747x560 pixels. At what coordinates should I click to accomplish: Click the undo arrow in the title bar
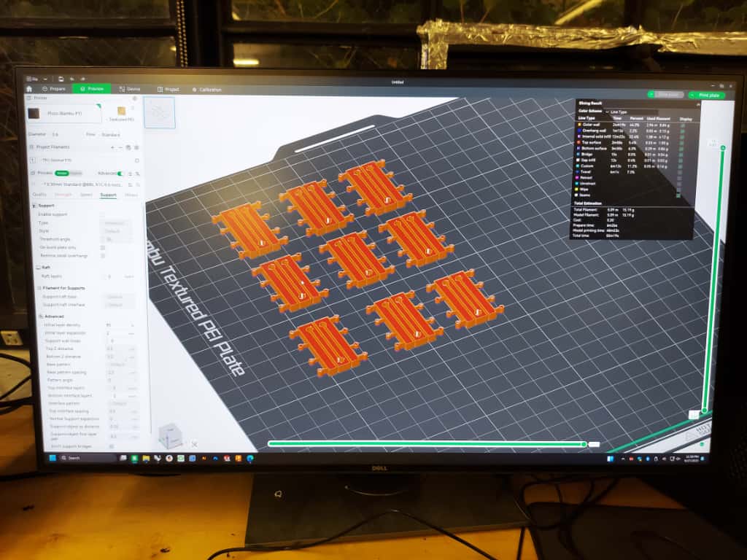point(71,79)
